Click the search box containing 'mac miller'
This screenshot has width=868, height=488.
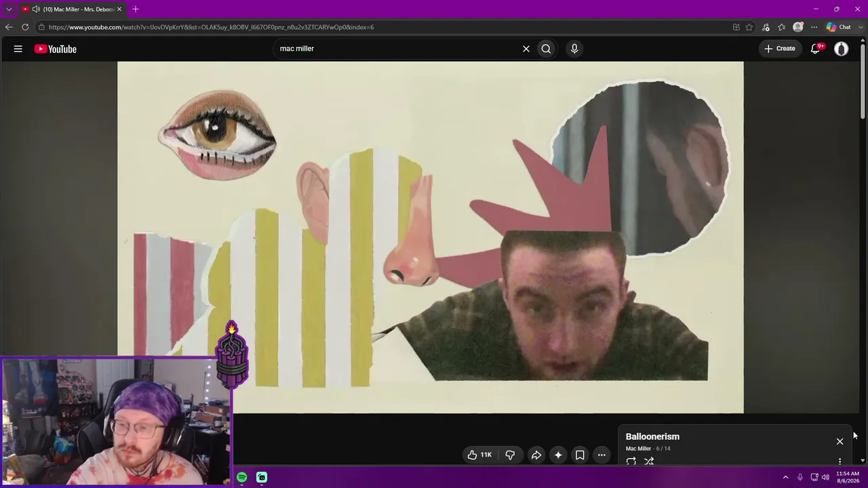pos(397,49)
